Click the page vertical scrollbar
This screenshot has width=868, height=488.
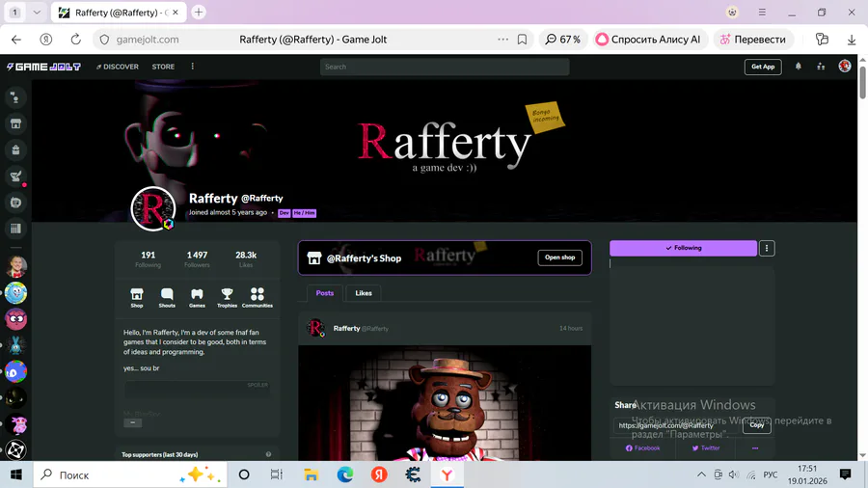(862, 83)
